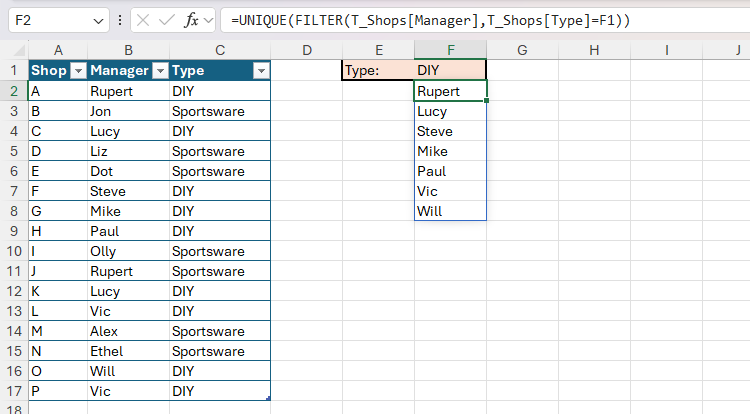Select row 10 header
Image resolution: width=750 pixels, height=414 pixels.
(x=14, y=251)
